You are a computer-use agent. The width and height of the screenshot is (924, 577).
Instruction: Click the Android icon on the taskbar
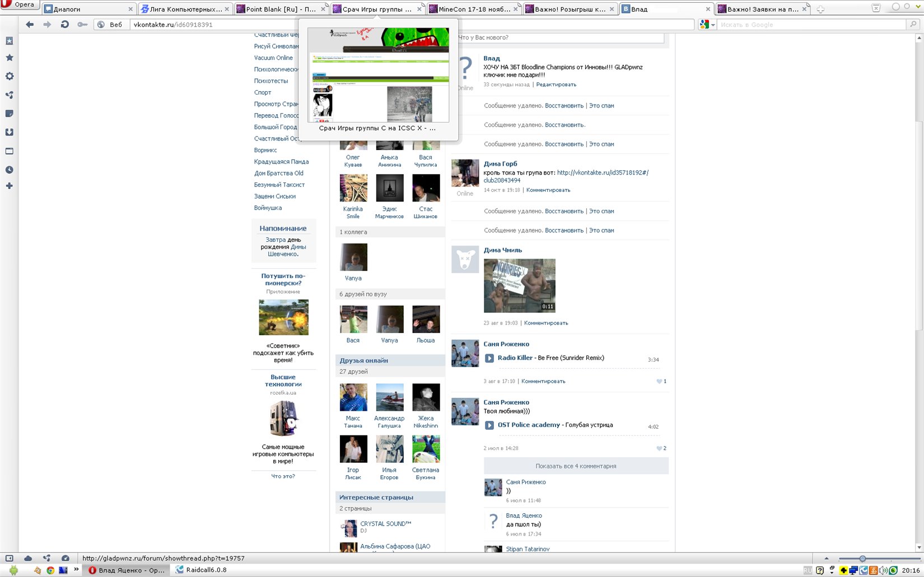point(13,570)
